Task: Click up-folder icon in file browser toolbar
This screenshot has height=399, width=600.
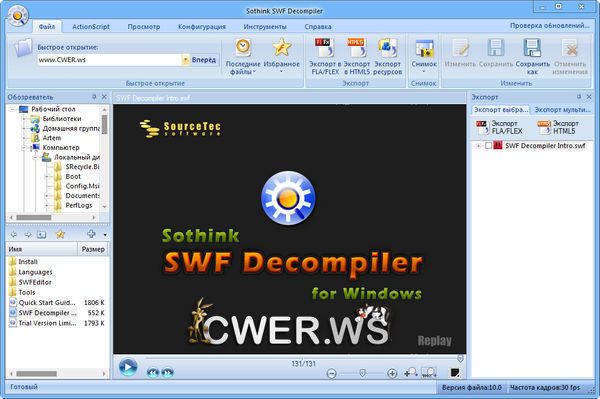Action: tap(41, 234)
